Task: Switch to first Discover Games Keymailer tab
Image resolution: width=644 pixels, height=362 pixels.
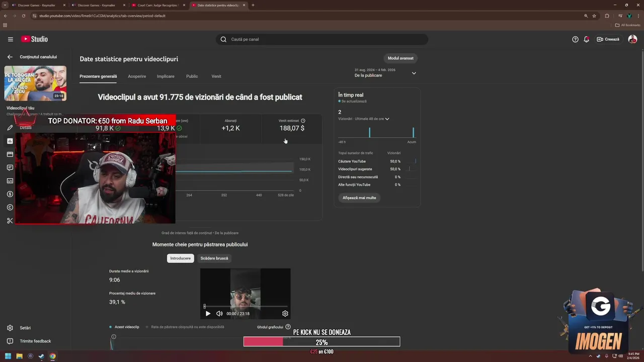Action: 38,5
